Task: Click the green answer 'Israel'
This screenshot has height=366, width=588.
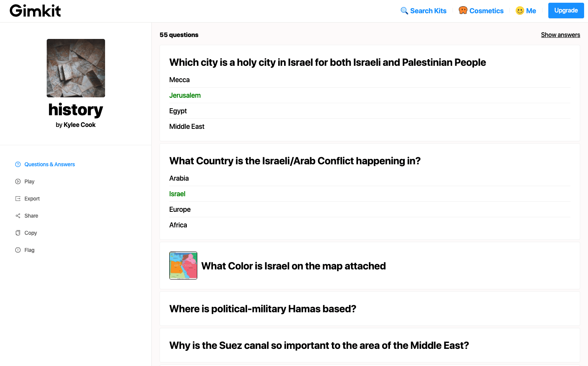Action: pyautogui.click(x=177, y=194)
